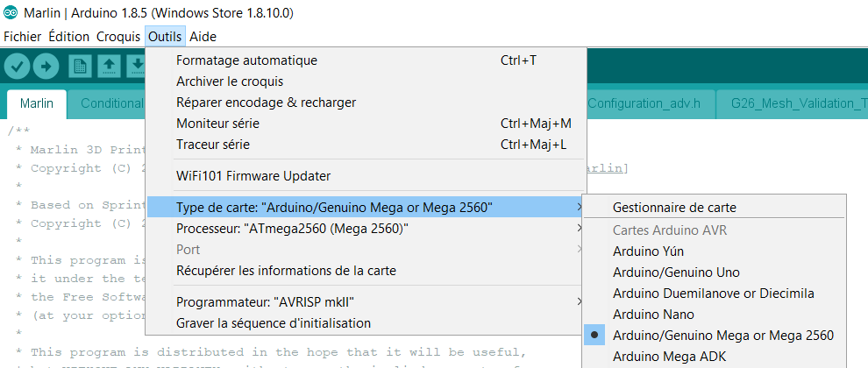The height and width of the screenshot is (368, 868).
Task: Click the Upload (right arrow) toolbar icon
Action: pyautogui.click(x=46, y=66)
